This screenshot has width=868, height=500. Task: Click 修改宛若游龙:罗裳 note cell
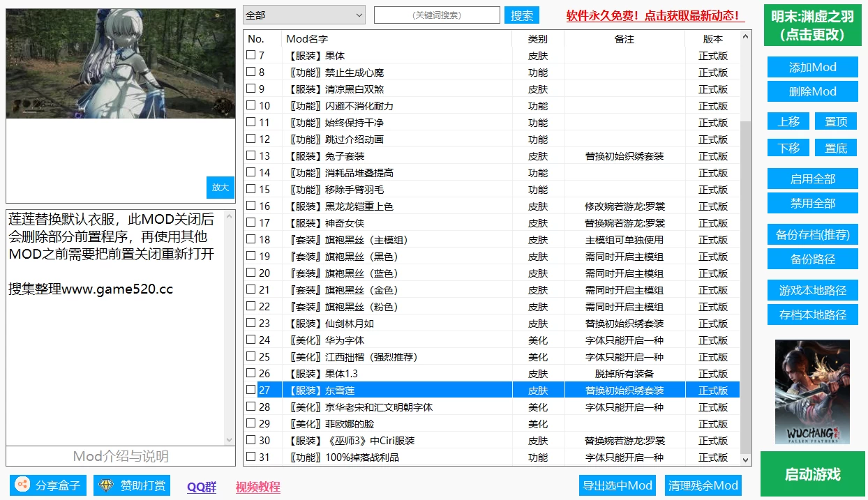pyautogui.click(x=624, y=206)
